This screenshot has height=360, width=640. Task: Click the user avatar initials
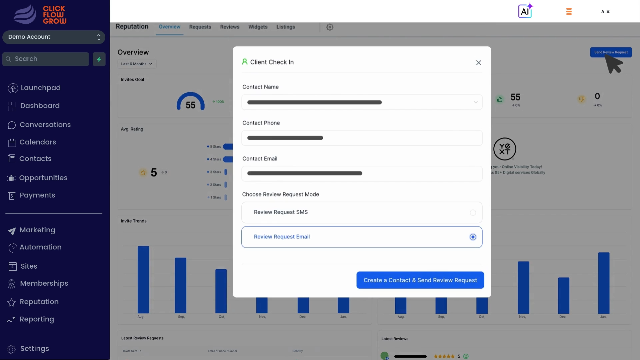[x=605, y=11]
